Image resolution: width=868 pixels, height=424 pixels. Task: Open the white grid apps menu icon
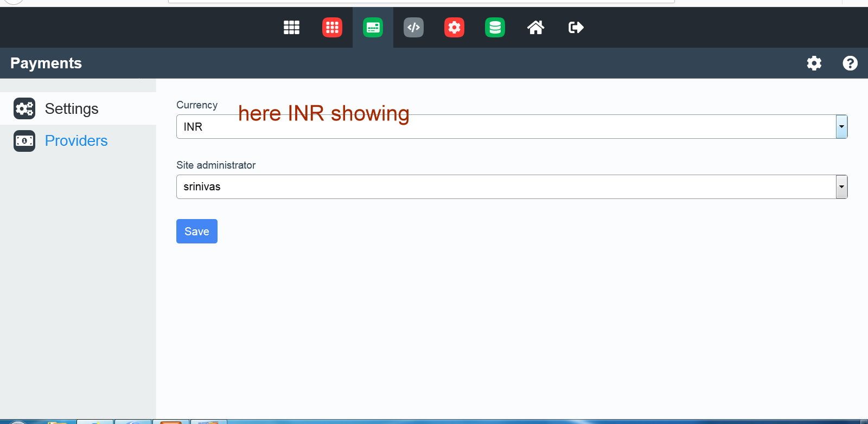coord(291,28)
